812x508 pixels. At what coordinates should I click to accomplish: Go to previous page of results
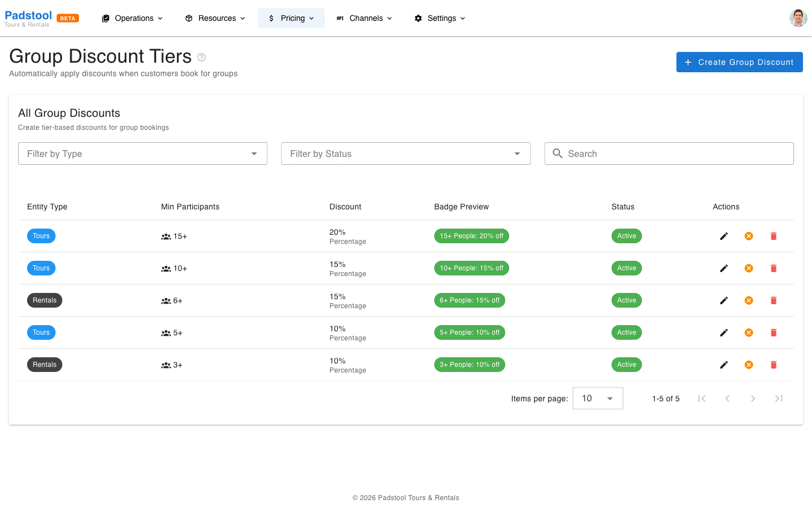point(727,398)
